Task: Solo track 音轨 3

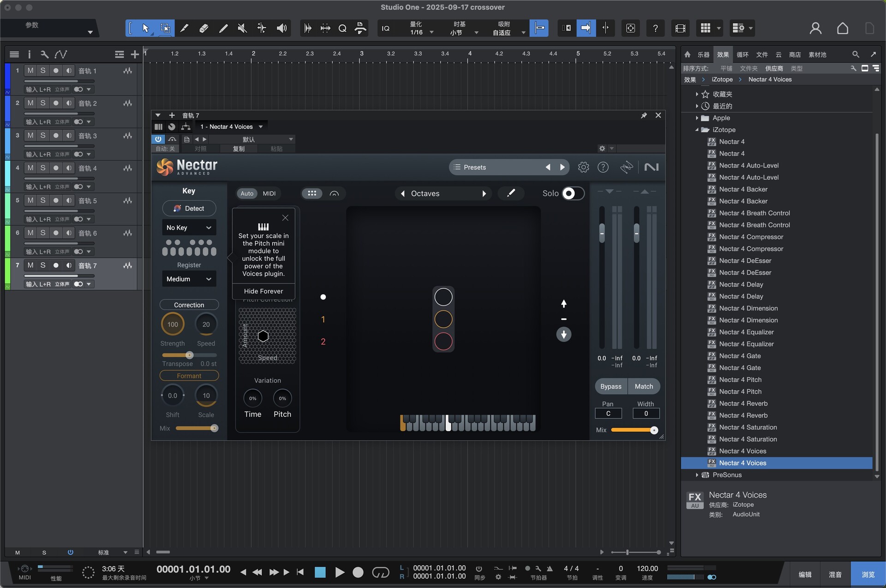Action: click(x=43, y=135)
